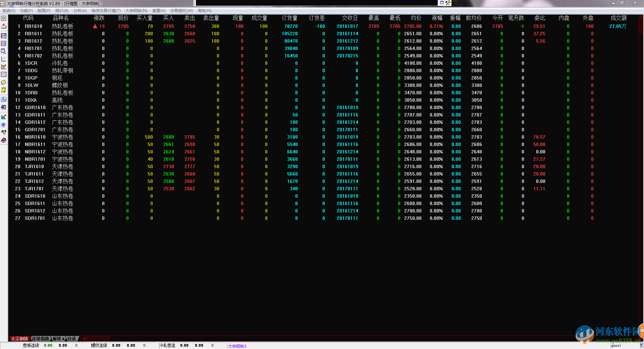Image resolution: width=644 pixels, height=349 pixels.
Task: Open the red line trend chart icon
Action: coord(4,59)
